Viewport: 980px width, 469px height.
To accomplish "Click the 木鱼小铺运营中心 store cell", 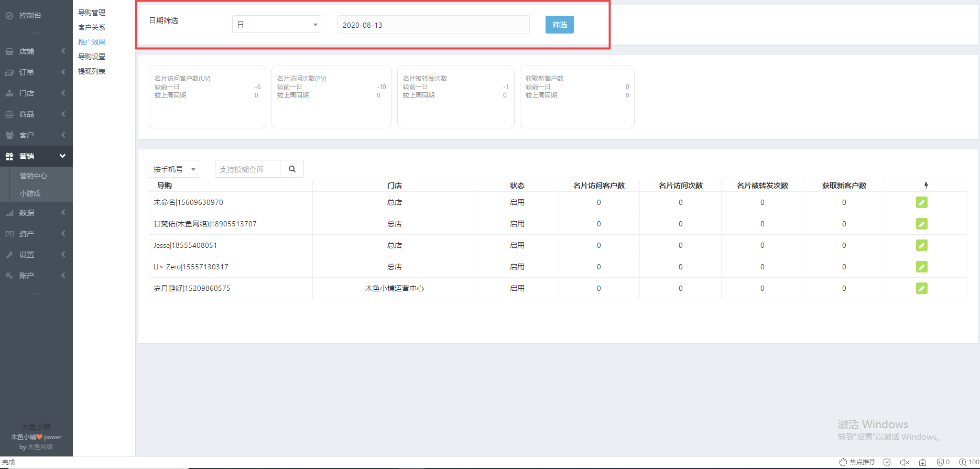I will coord(395,288).
